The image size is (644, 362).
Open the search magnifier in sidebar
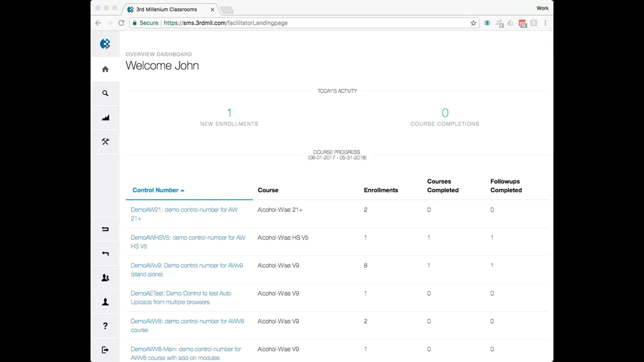(x=105, y=93)
